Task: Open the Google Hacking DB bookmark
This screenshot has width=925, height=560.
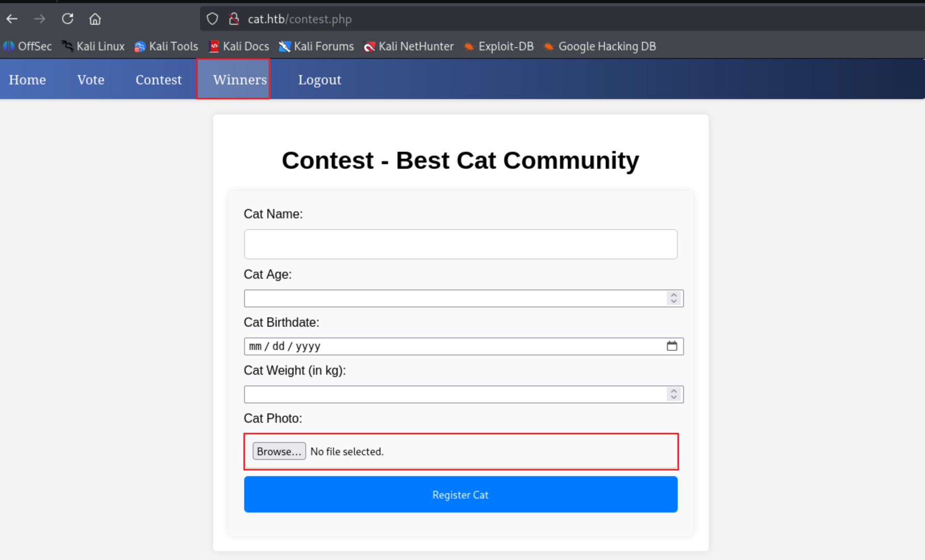Action: click(600, 46)
